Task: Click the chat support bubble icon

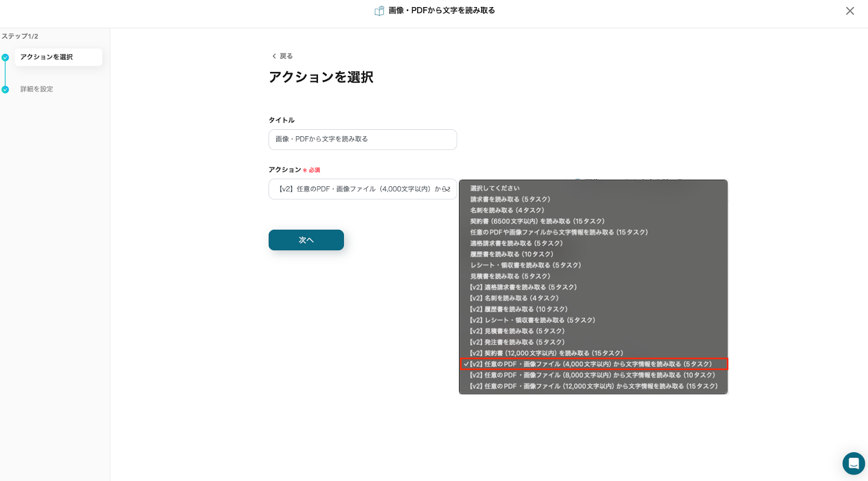Action: click(x=853, y=464)
